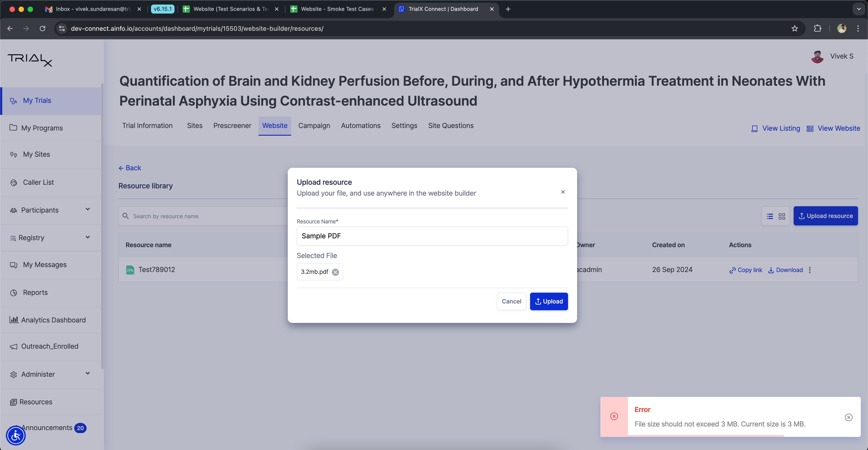Image resolution: width=868 pixels, height=450 pixels.
Task: Open the Campaign tab
Action: [314, 126]
